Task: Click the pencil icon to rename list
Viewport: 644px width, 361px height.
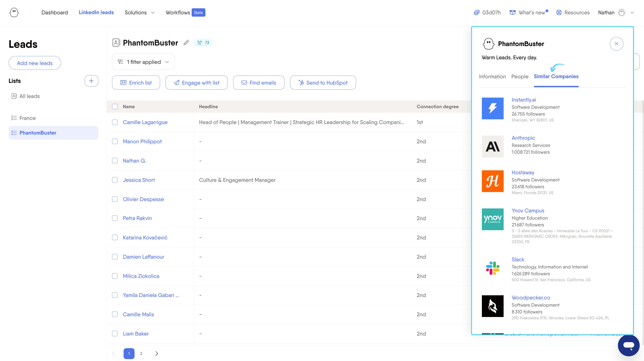Action: (x=186, y=43)
